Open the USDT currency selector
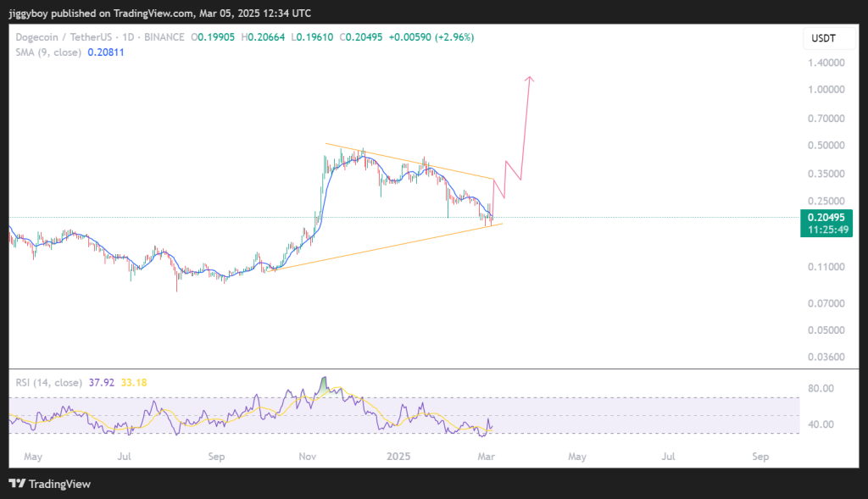 tap(826, 39)
